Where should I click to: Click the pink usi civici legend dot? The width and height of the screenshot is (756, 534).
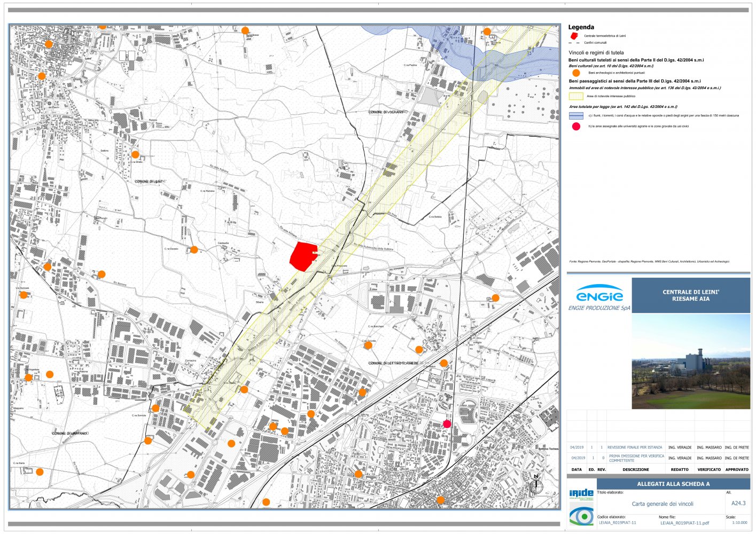[x=576, y=127]
